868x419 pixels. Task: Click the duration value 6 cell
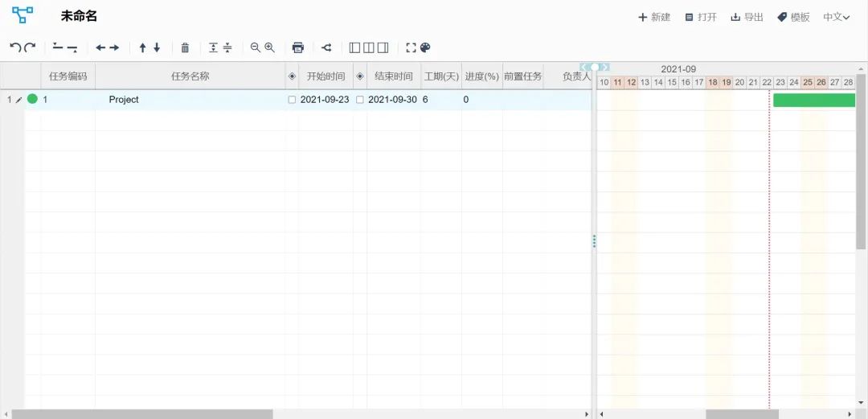pyautogui.click(x=441, y=100)
